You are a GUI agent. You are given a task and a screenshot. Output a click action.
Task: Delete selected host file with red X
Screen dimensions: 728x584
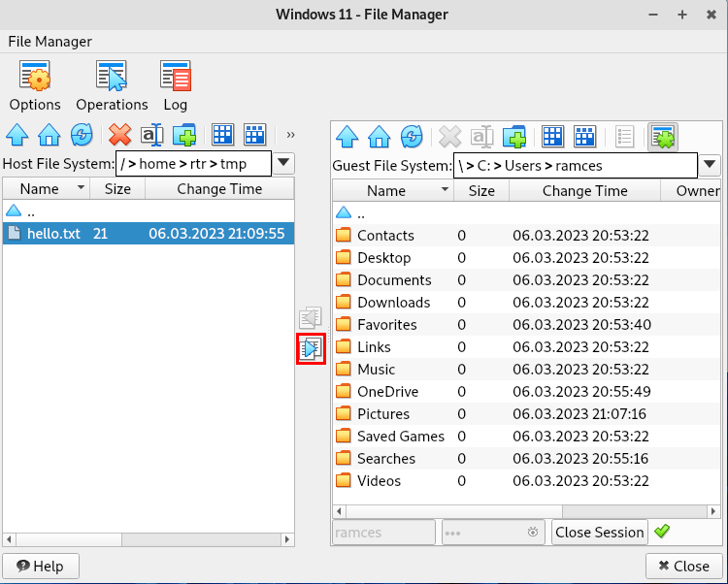coord(119,135)
